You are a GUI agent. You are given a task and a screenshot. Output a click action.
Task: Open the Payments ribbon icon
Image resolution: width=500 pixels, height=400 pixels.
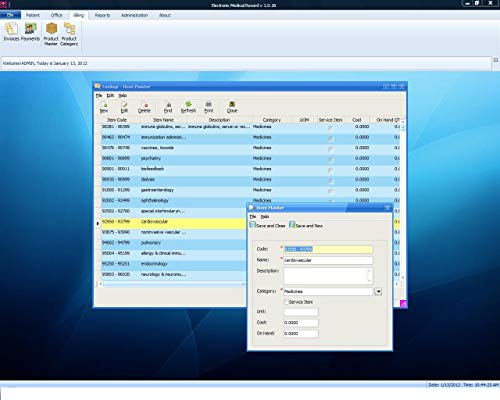pos(30,32)
